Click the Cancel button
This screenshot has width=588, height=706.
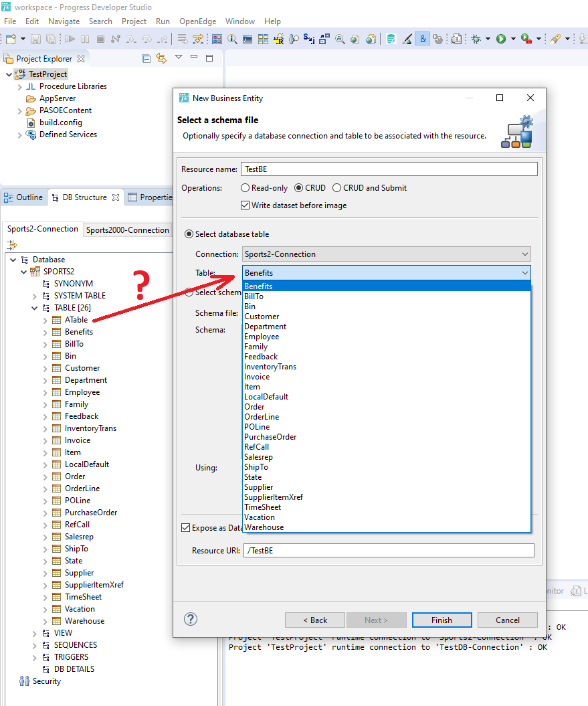(x=508, y=620)
